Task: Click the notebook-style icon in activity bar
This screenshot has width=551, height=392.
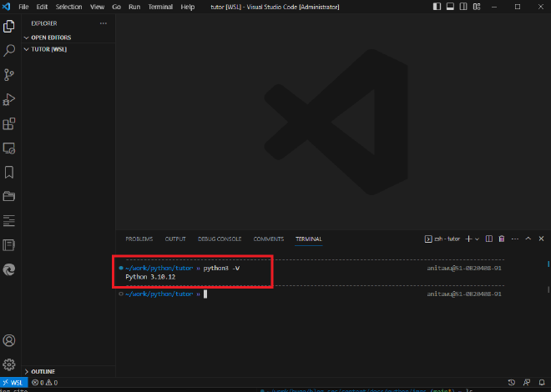Action: click(9, 245)
